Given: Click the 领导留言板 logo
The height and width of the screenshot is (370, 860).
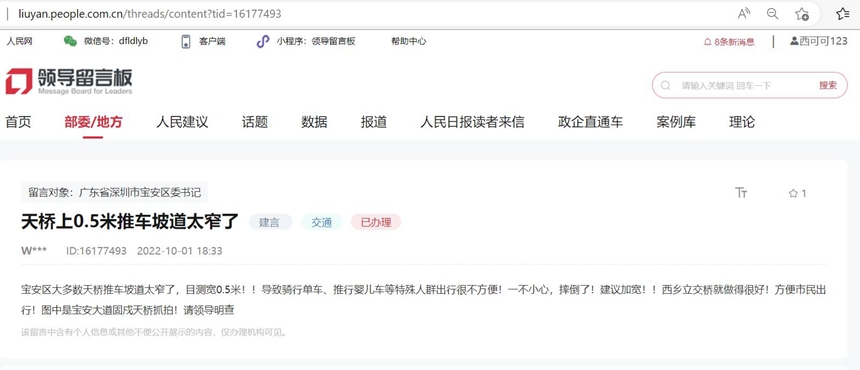Looking at the screenshot, I should pos(69,82).
